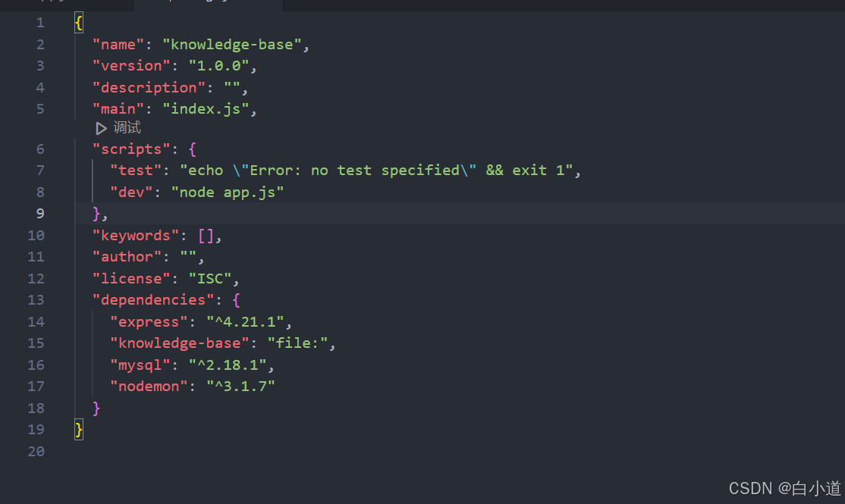Click line number 20 at the bottom
Image resolution: width=845 pixels, height=504 pixels.
[x=36, y=451]
